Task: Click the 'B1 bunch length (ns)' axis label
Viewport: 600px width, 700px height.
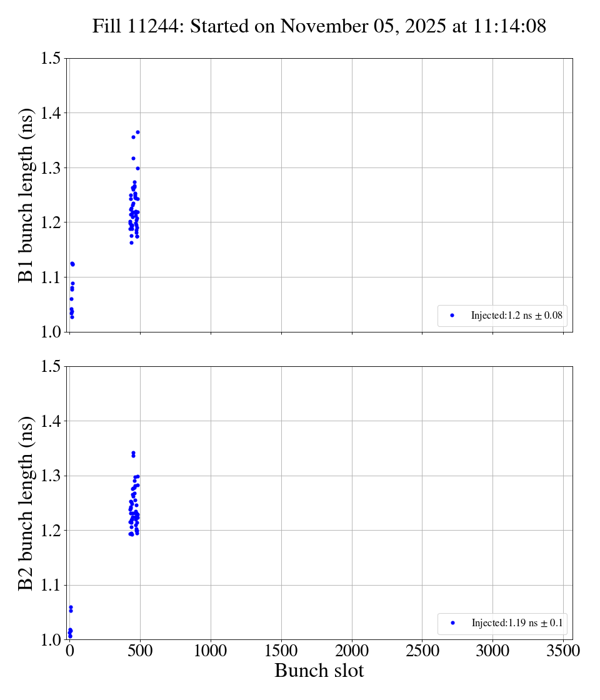Action: coord(26,195)
